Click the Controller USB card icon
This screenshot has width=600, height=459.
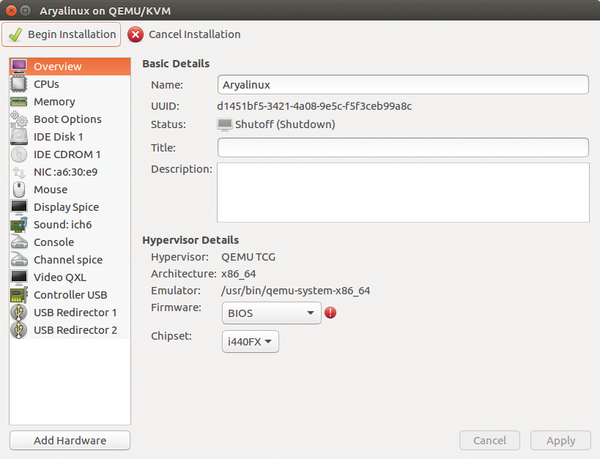coord(19,295)
